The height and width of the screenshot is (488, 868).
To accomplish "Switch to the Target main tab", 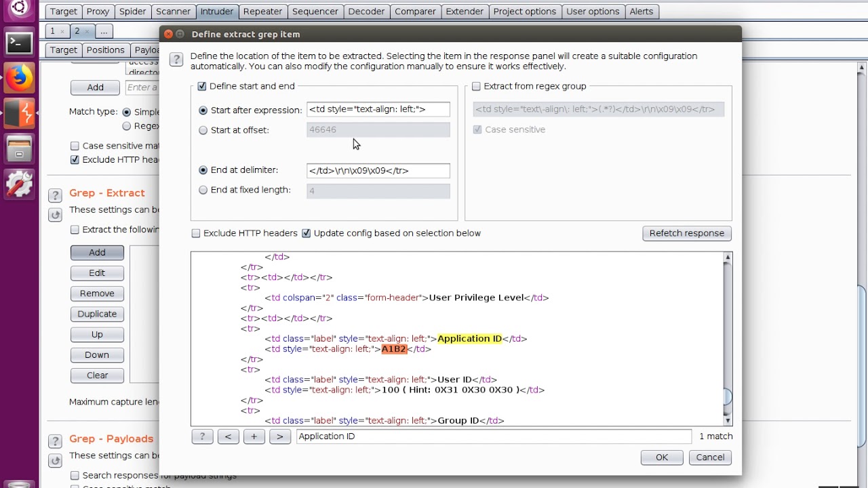I will 63,12.
